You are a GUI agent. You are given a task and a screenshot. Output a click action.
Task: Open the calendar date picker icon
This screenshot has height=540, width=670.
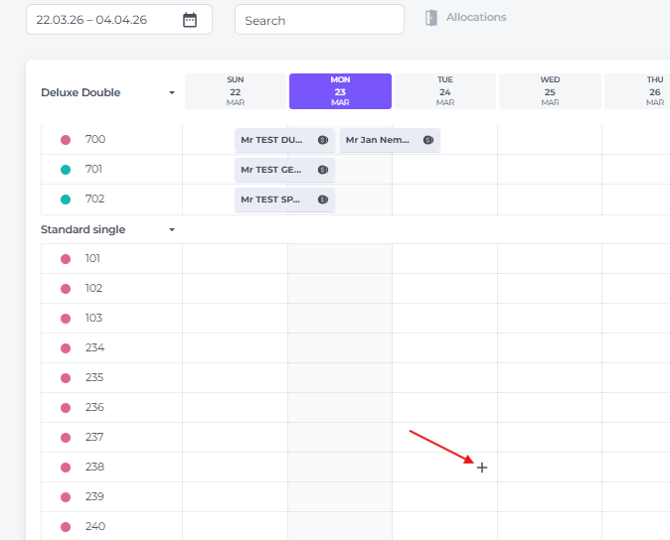(x=190, y=20)
